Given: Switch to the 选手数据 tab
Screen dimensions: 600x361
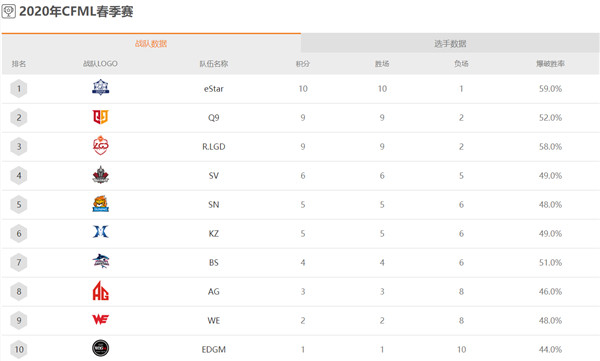Looking at the screenshot, I should pos(450,43).
